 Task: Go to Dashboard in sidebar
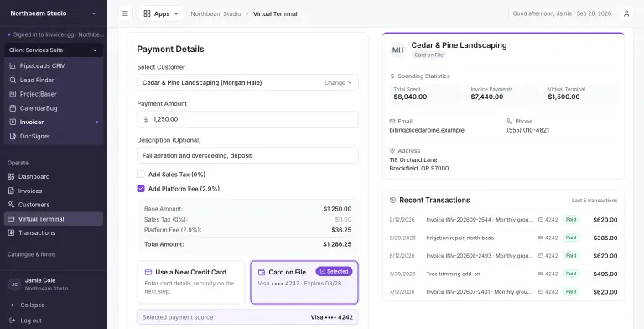[x=54, y=176]
